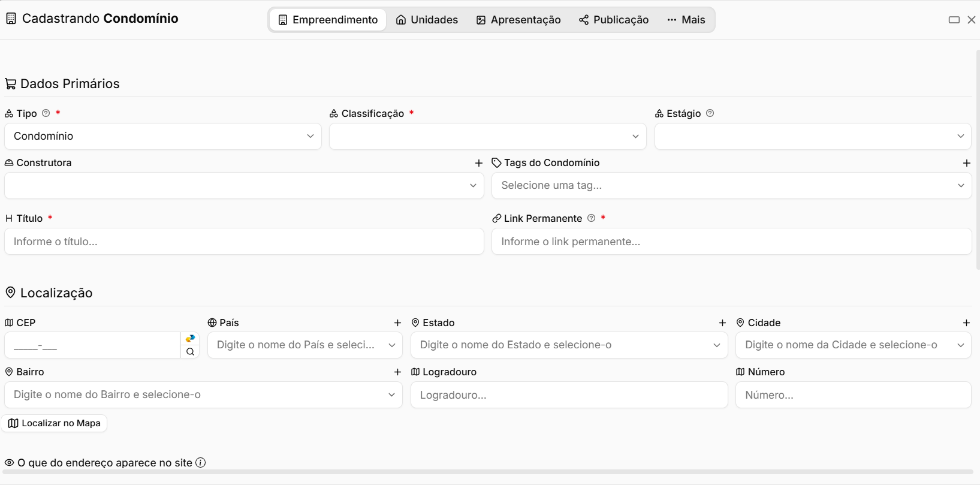Click the horizontal scrollbar at the bottom
The height and width of the screenshot is (485, 980).
click(x=488, y=472)
